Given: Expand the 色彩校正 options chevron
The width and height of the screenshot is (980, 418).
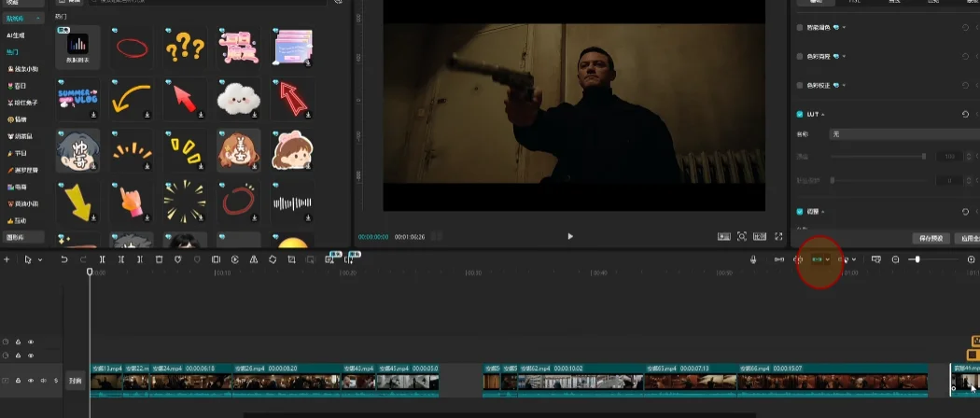Looking at the screenshot, I should pos(844,85).
